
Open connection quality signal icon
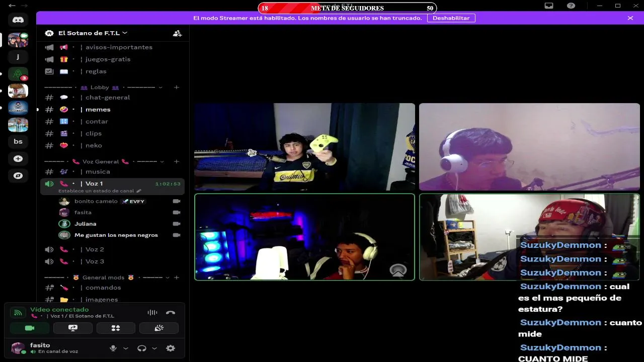click(18, 313)
